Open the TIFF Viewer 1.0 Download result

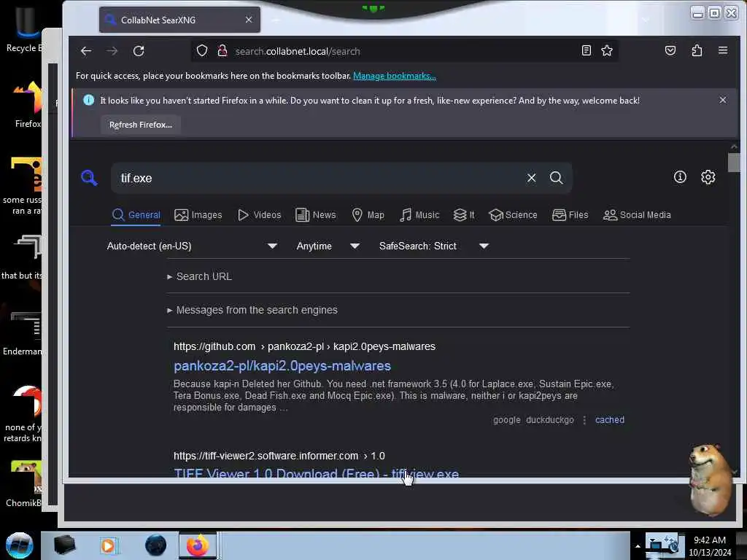pyautogui.click(x=316, y=472)
